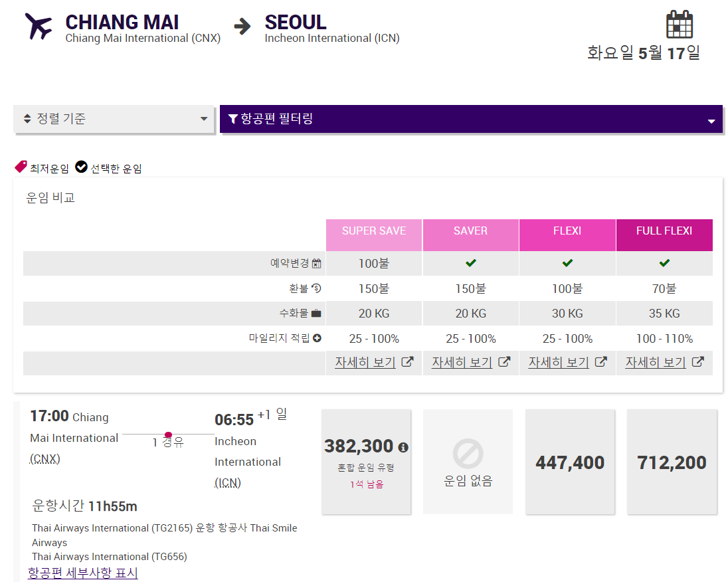
Task: Click the 운임 없음 no-fare box
Action: tap(468, 462)
